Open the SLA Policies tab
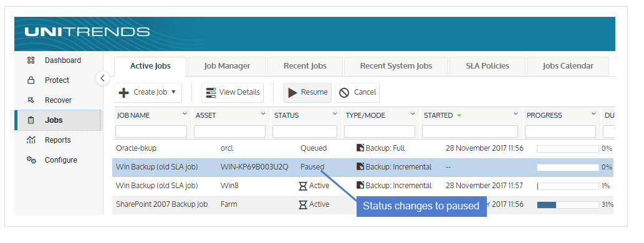The height and width of the screenshot is (243, 644). [487, 66]
